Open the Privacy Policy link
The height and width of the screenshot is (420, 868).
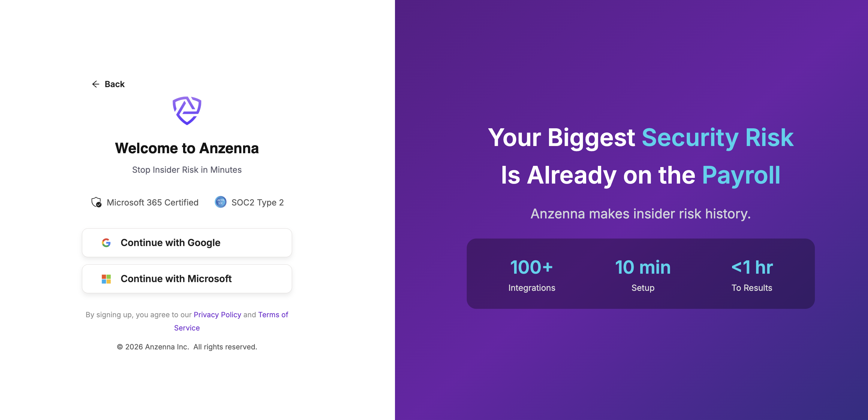point(217,315)
